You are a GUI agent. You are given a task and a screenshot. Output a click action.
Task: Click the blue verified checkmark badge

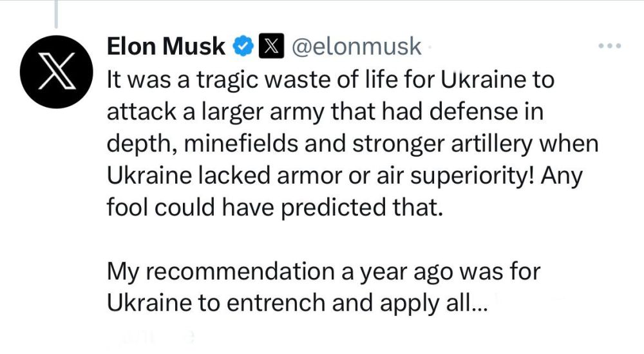click(x=241, y=46)
